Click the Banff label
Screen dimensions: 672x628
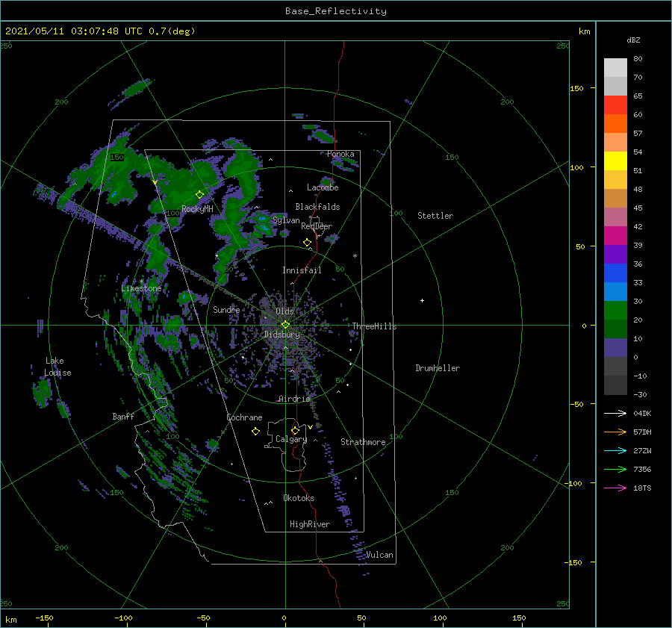tap(123, 416)
